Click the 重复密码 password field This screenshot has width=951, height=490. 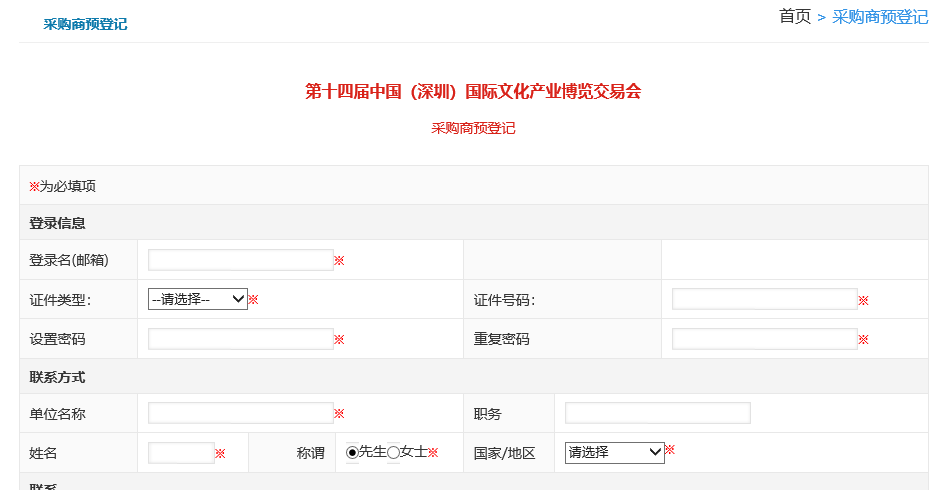(x=764, y=339)
